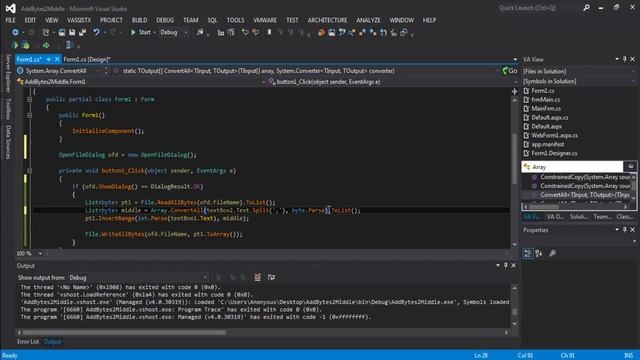Viewport: 640px width, 360px height.
Task: Select the Output tab at bottom
Action: pyautogui.click(x=52, y=342)
